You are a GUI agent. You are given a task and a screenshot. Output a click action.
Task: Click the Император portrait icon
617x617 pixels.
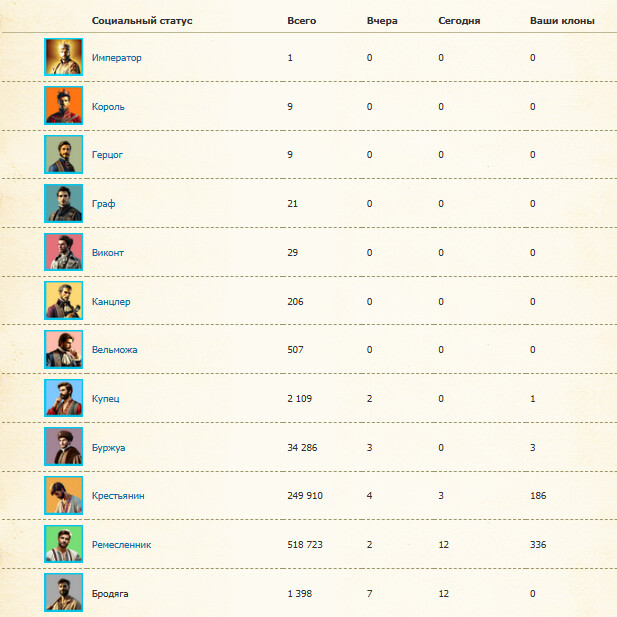(63, 57)
